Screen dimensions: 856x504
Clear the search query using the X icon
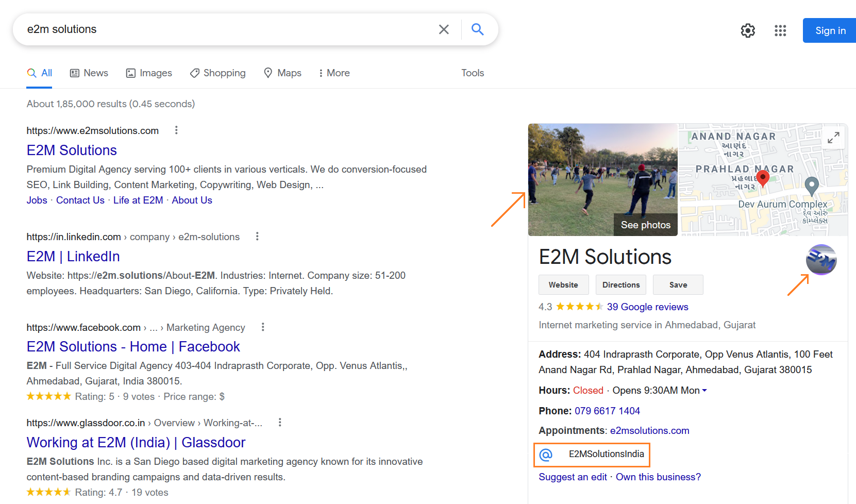[x=444, y=29]
